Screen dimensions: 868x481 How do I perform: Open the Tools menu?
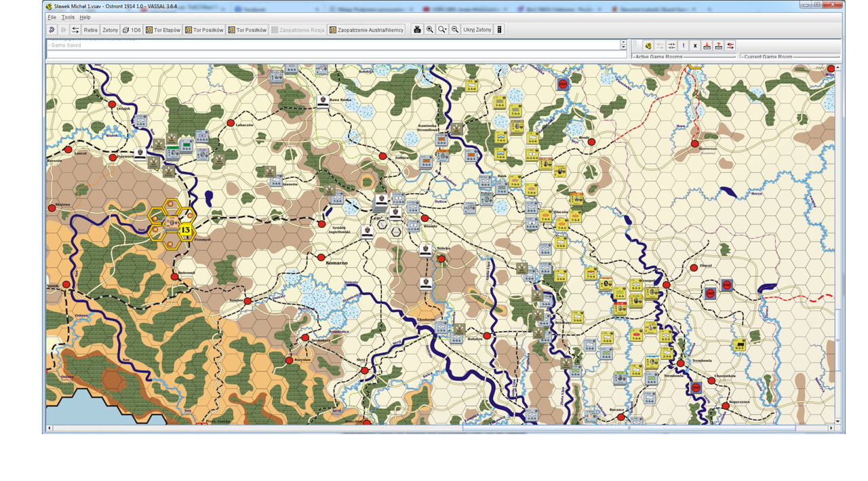(68, 17)
